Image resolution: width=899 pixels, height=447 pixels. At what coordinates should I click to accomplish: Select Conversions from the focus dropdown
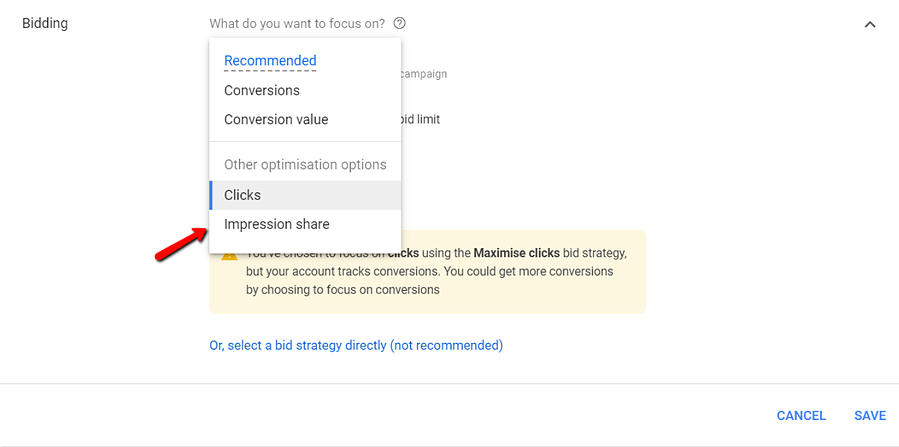(262, 90)
